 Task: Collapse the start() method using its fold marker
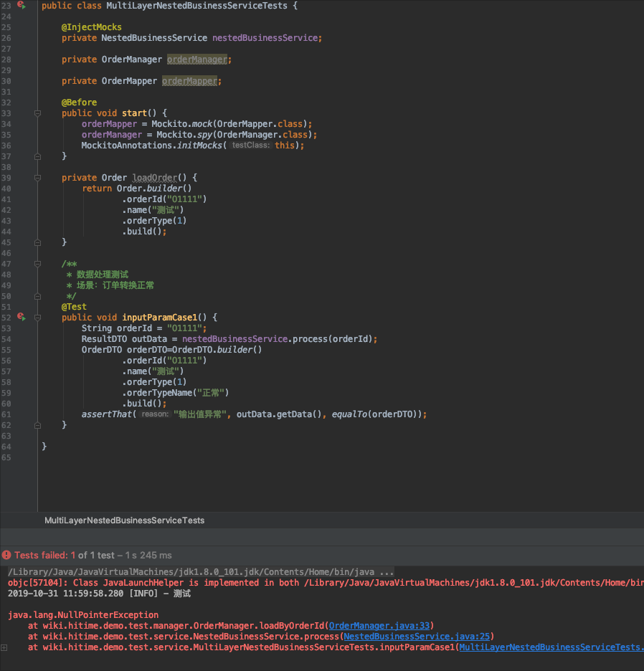coord(37,113)
